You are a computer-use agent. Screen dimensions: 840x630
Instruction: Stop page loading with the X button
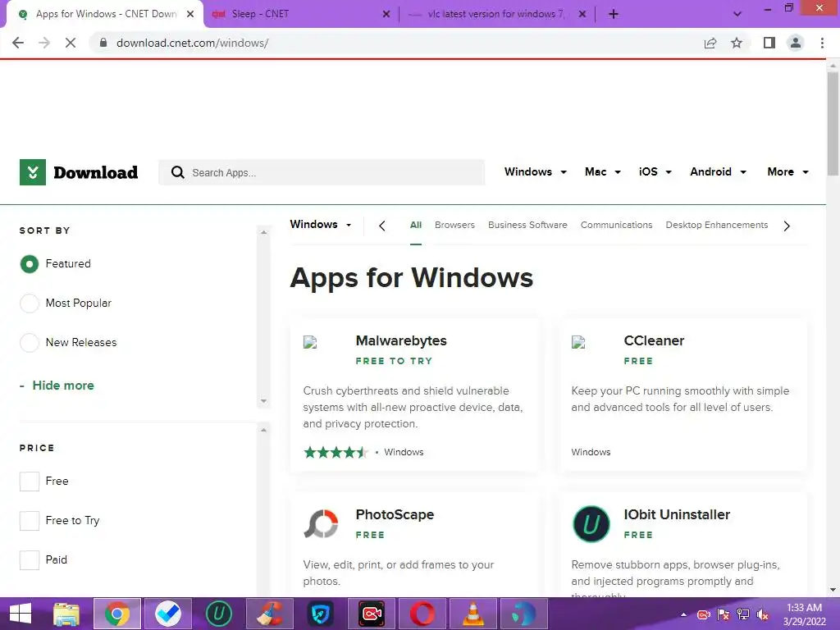coord(71,43)
